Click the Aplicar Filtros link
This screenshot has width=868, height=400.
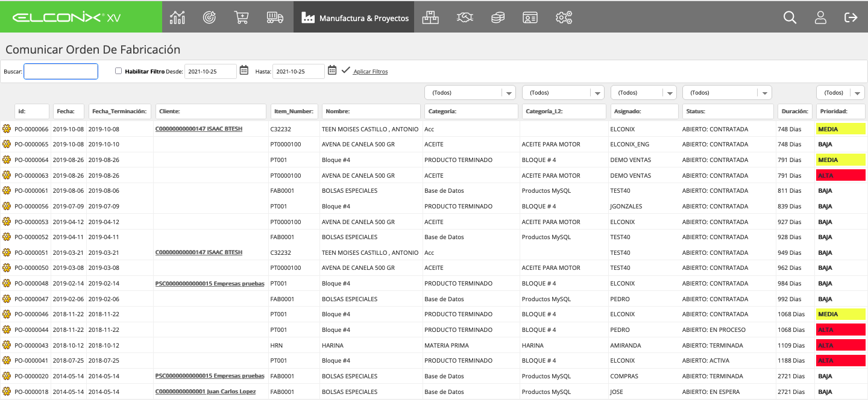coord(370,72)
